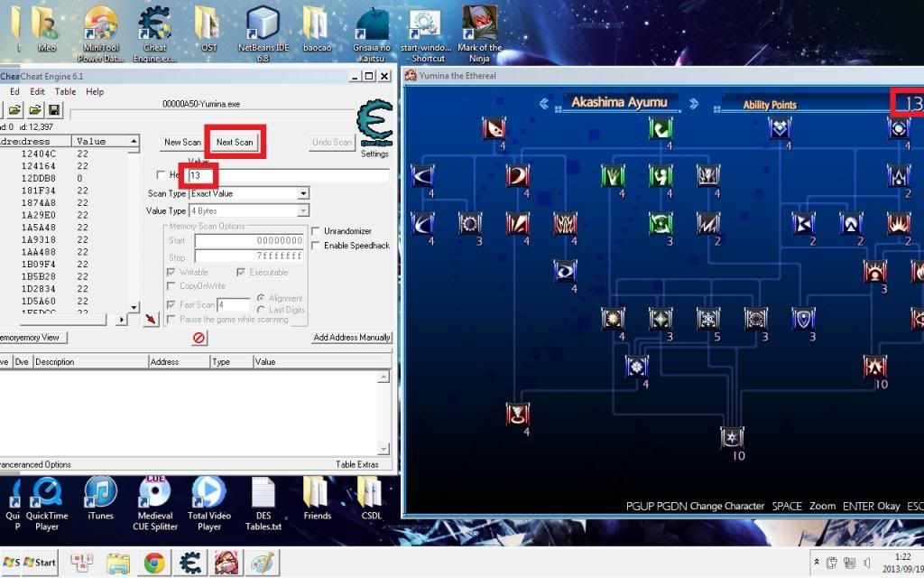Open the Edit menu in Cheat Engine
924x578 pixels.
(x=37, y=92)
